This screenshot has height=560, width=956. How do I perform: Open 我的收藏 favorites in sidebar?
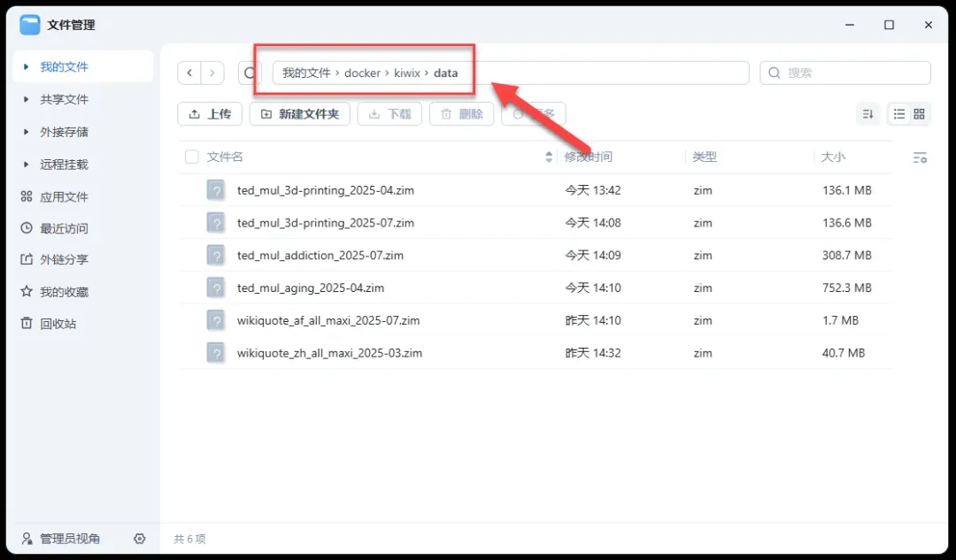64,292
